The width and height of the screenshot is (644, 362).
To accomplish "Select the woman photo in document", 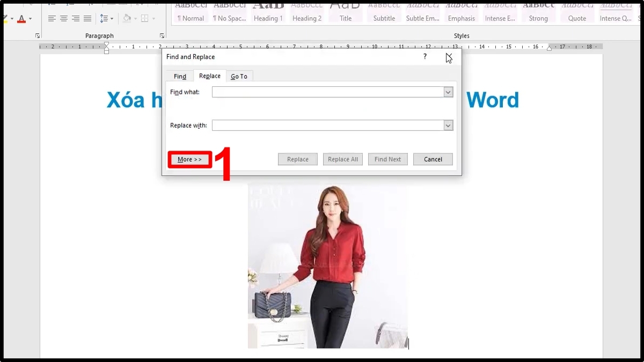I will [327, 266].
